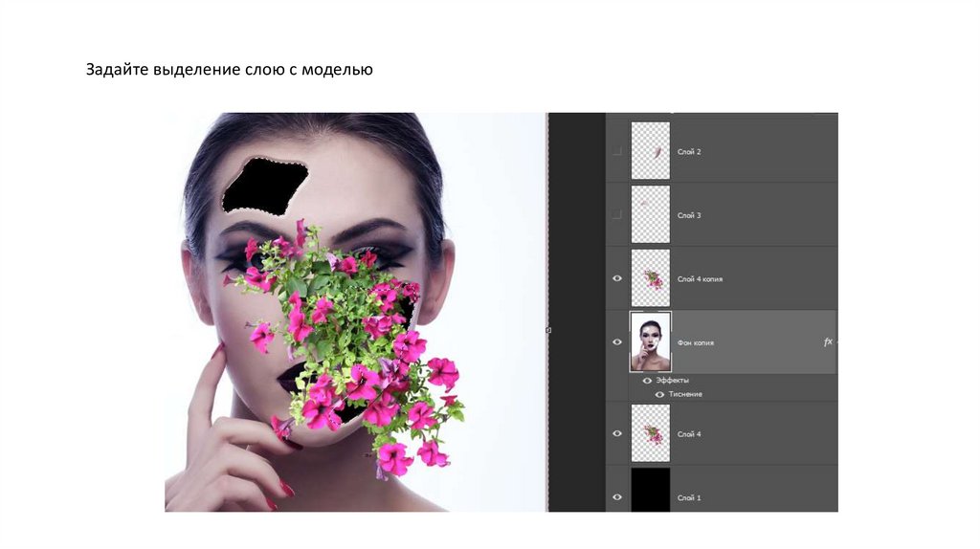Select the layer named Слой 4
The image size is (980, 549).
click(x=689, y=434)
